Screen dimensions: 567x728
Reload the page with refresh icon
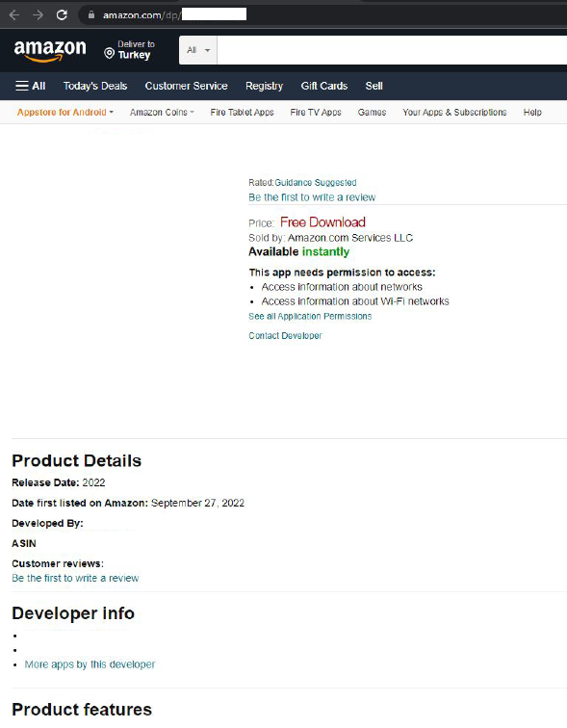coord(62,14)
